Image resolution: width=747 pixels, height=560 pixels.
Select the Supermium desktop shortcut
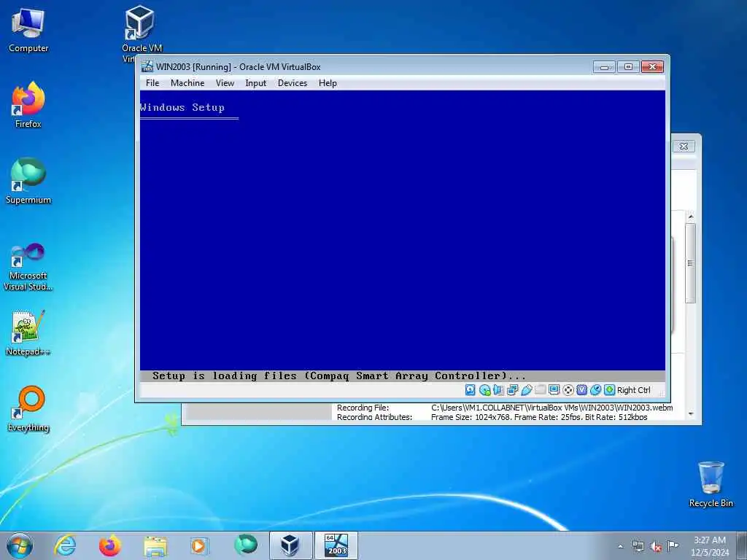(x=28, y=181)
